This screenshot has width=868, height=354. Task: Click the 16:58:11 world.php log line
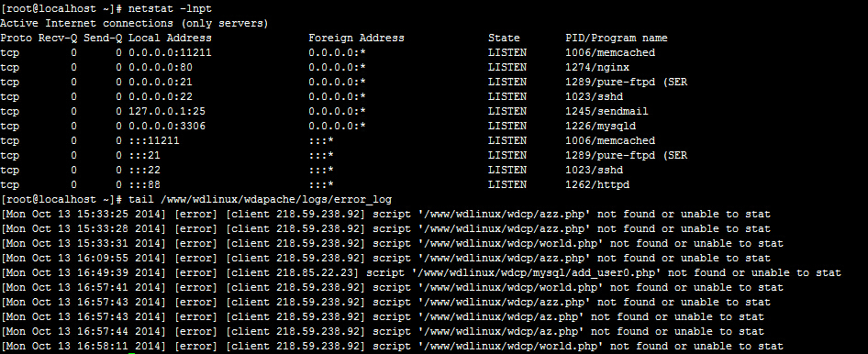(x=392, y=347)
